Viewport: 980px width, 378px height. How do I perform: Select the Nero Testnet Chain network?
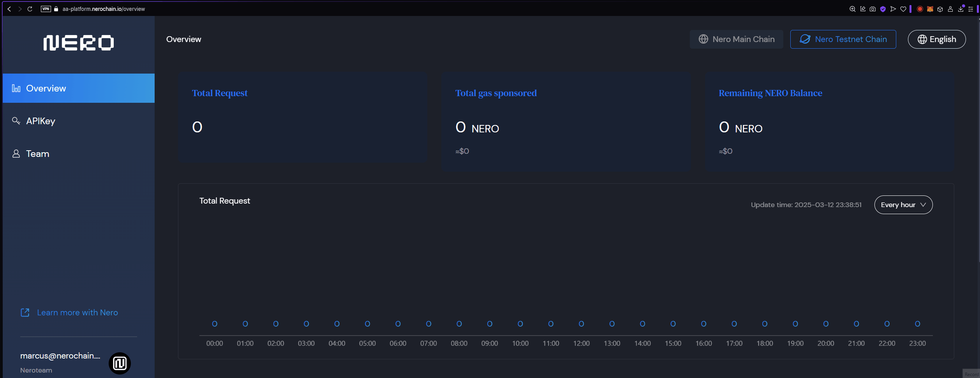[843, 39]
